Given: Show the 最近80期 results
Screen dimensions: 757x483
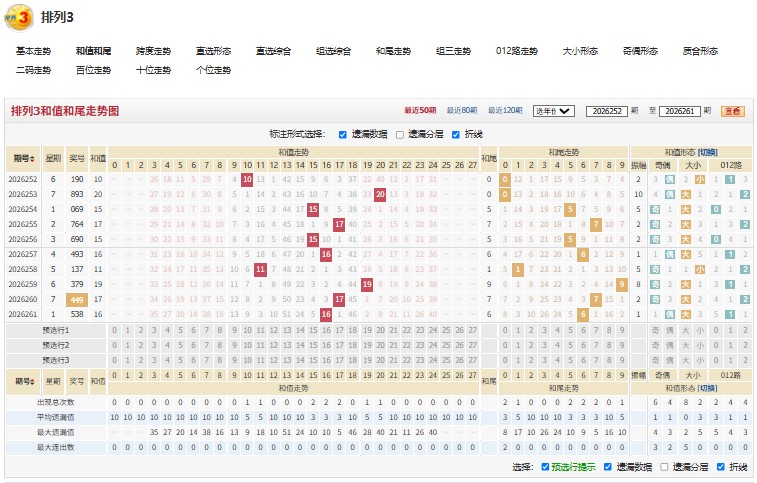Looking at the screenshot, I should pos(462,111).
